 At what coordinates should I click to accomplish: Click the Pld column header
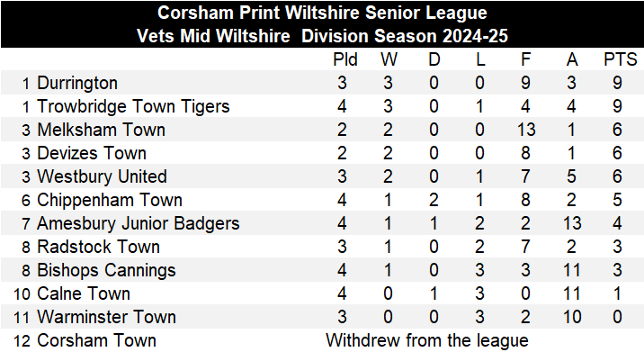coord(345,60)
